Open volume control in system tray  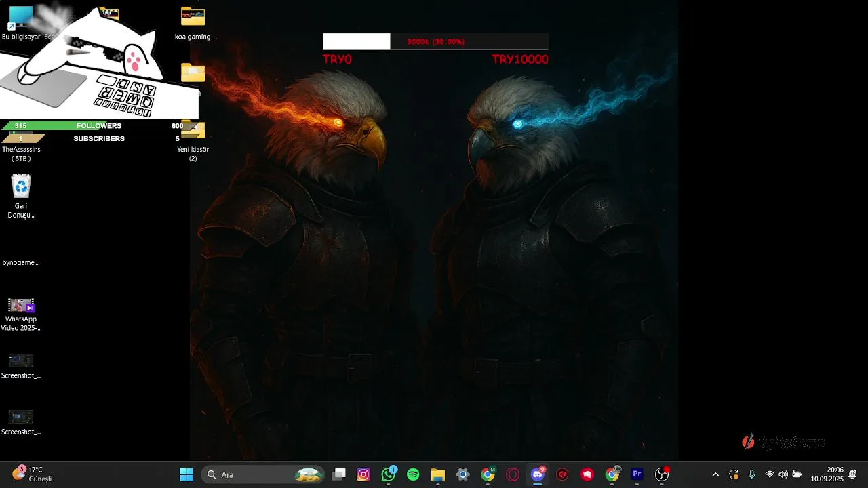[x=783, y=474]
